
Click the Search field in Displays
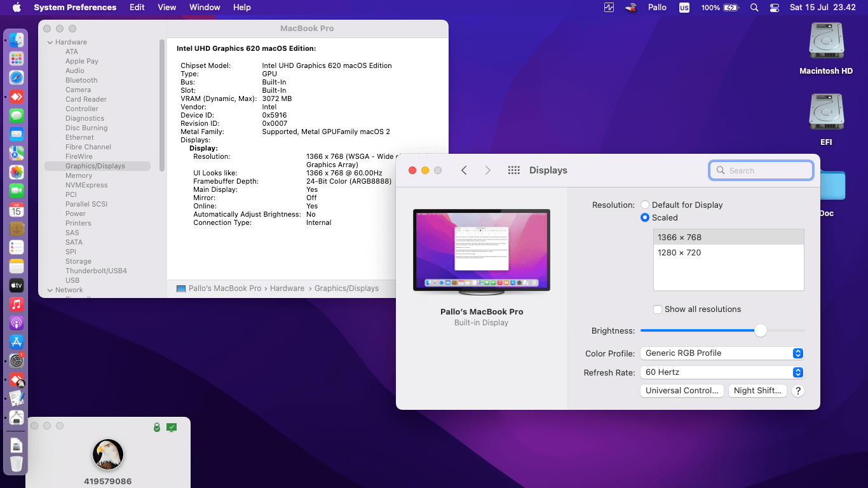(x=761, y=170)
